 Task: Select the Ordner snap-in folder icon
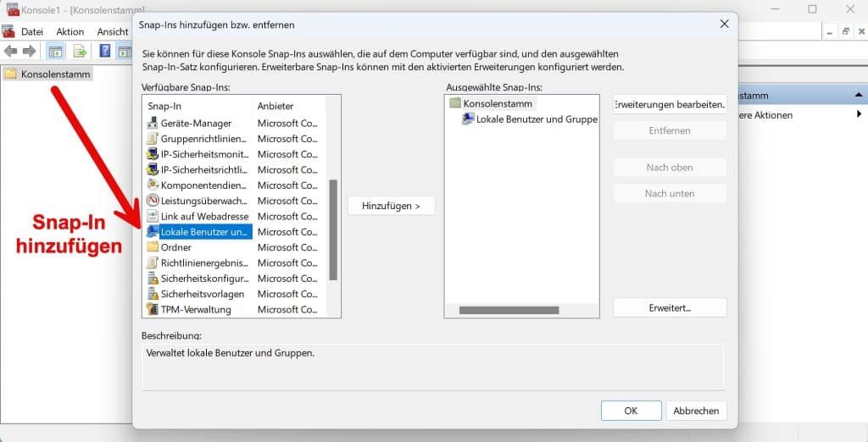[153, 246]
